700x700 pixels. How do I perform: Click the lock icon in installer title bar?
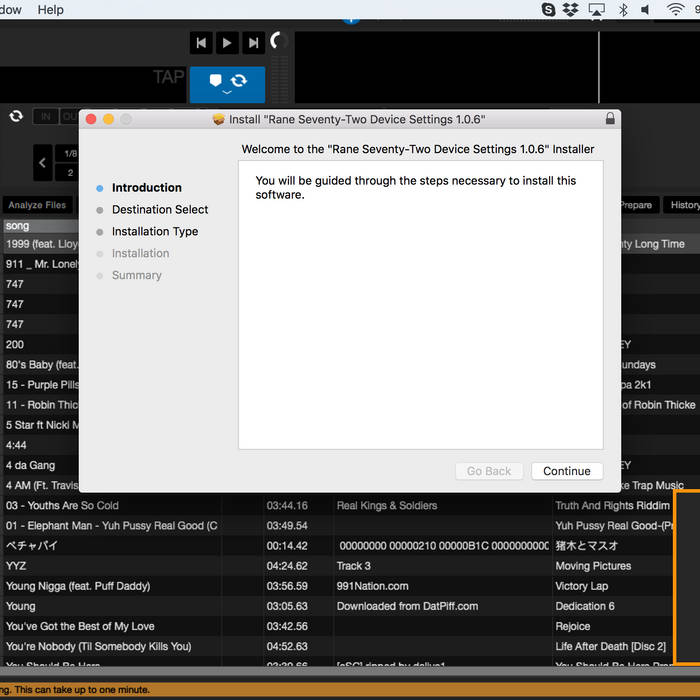(610, 119)
